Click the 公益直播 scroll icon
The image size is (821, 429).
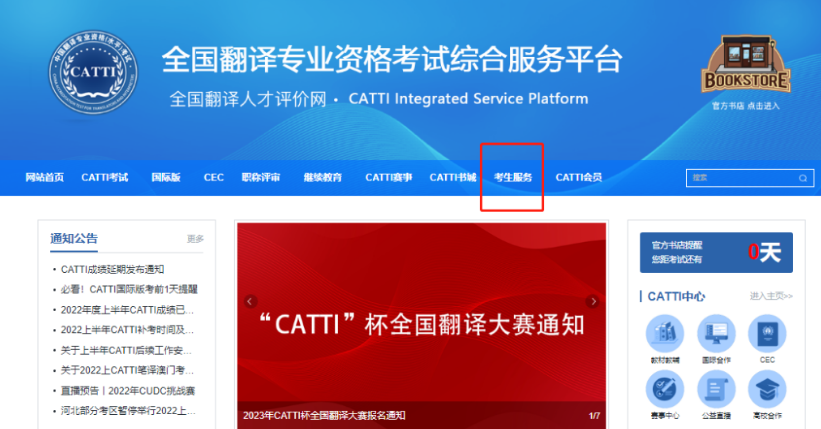pos(716,389)
